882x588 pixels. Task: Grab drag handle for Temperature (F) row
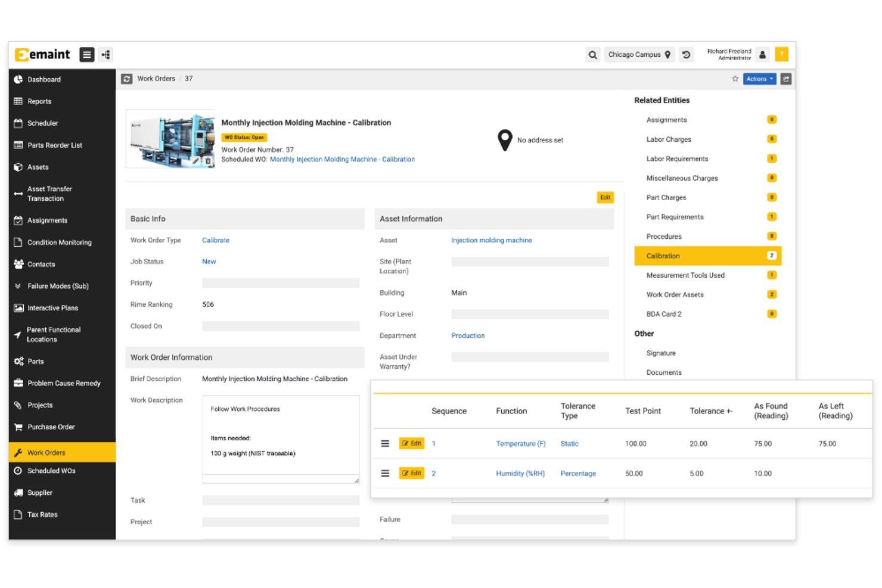385,444
